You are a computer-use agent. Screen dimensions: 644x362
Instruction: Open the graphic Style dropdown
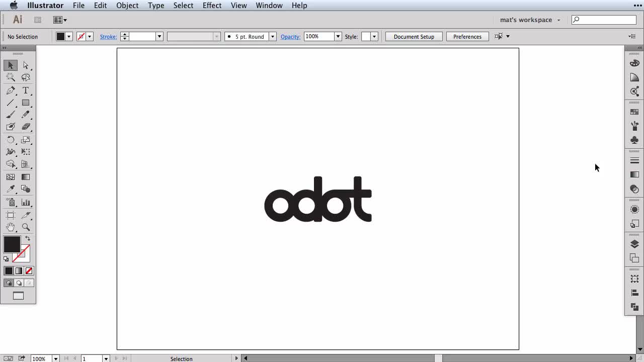pos(374,37)
